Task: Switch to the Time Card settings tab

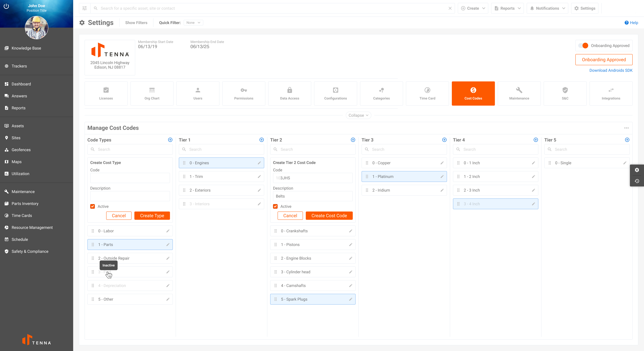Action: [x=427, y=94]
